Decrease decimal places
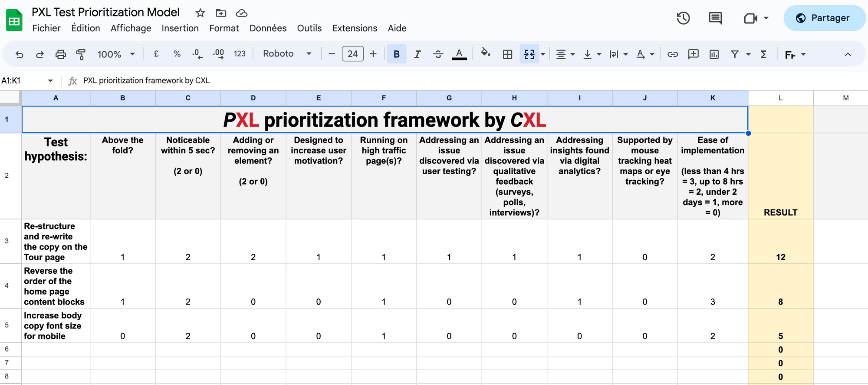The height and width of the screenshot is (385, 868). click(197, 54)
